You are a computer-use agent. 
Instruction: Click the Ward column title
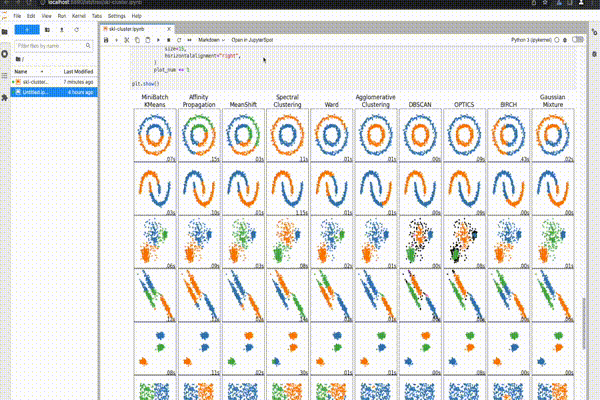pyautogui.click(x=331, y=104)
